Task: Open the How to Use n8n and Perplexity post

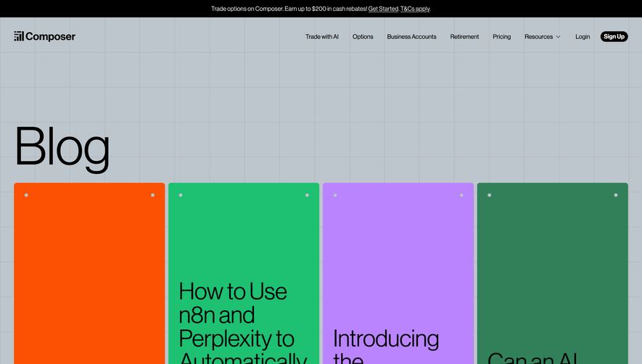Action: click(x=244, y=273)
